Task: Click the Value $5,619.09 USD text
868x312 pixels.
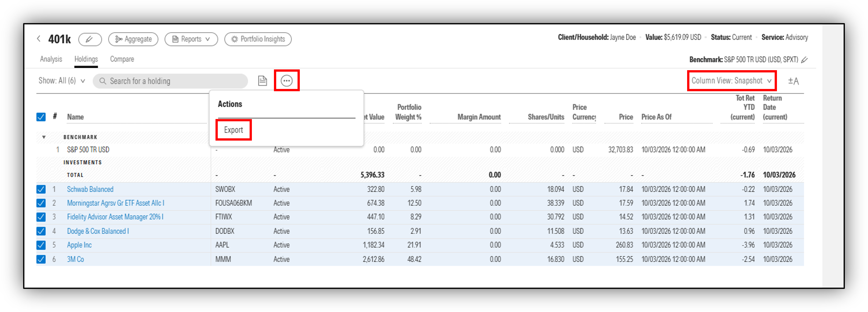Action: (x=673, y=37)
